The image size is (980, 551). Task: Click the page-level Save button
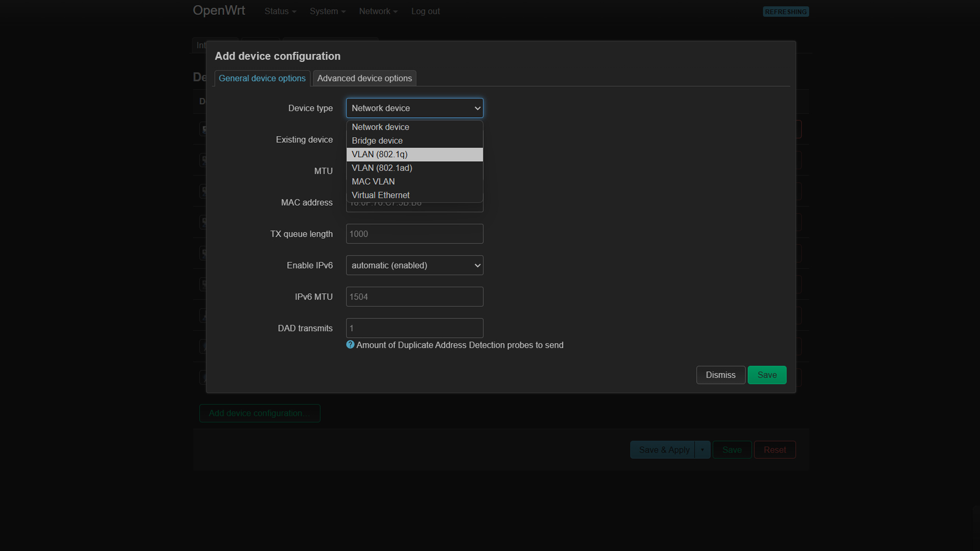[x=732, y=450]
